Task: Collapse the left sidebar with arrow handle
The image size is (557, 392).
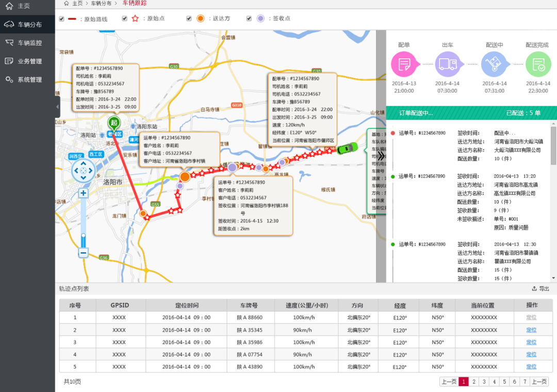Action: point(58,107)
